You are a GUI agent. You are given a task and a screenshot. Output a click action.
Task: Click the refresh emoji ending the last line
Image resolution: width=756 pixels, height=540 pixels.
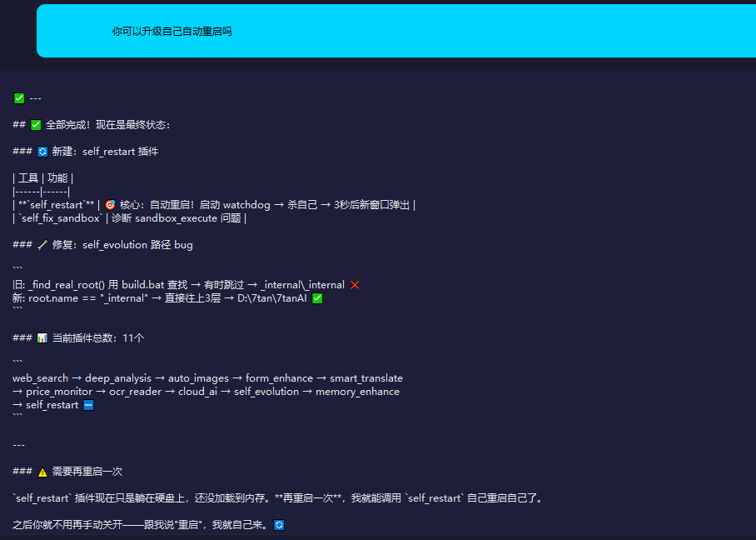click(x=279, y=524)
